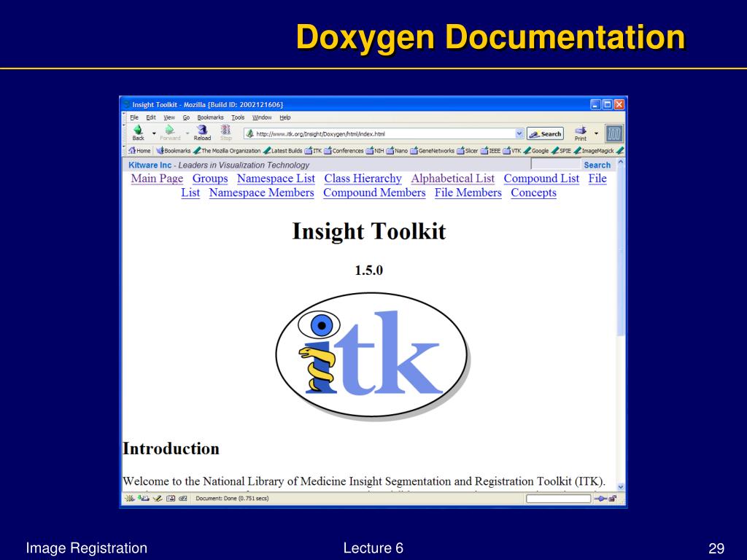747x560 pixels.
Task: Click the scrollbar up arrow
Action: pos(620,163)
